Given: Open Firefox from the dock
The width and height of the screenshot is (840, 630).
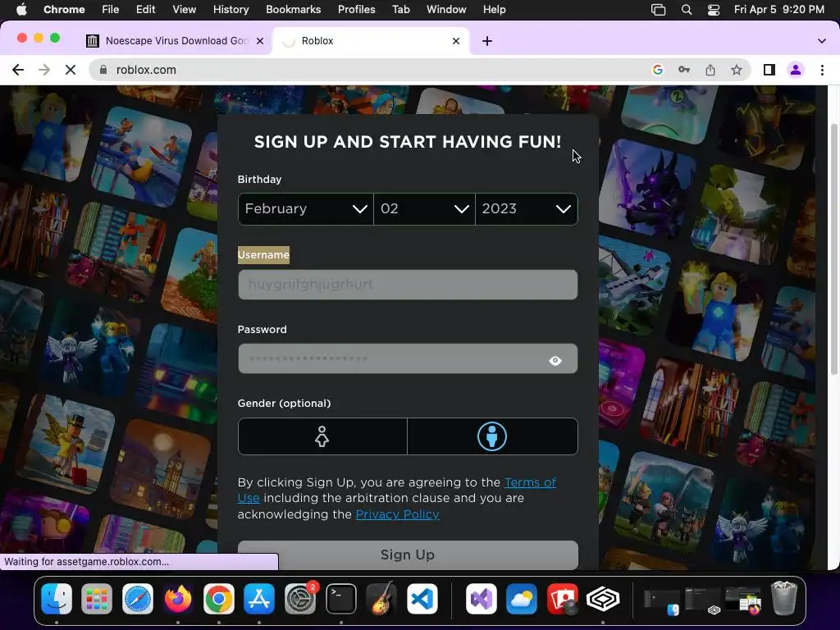Looking at the screenshot, I should pyautogui.click(x=178, y=598).
